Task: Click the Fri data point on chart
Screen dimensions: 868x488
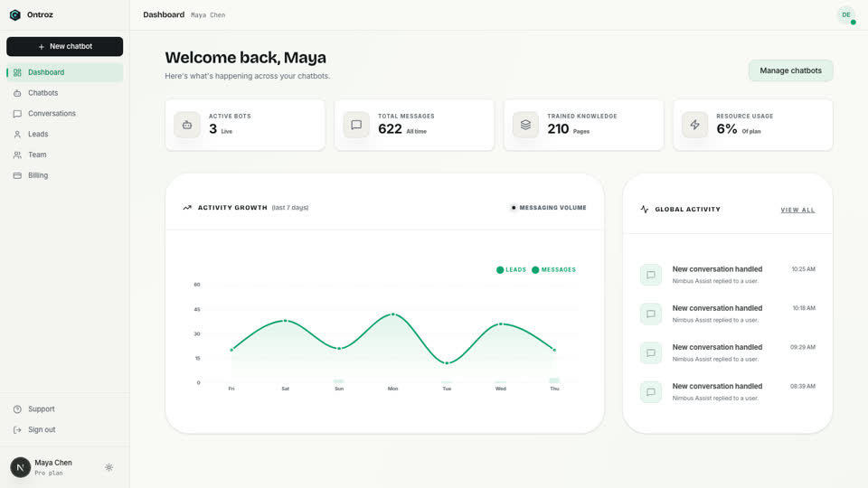Action: (231, 350)
